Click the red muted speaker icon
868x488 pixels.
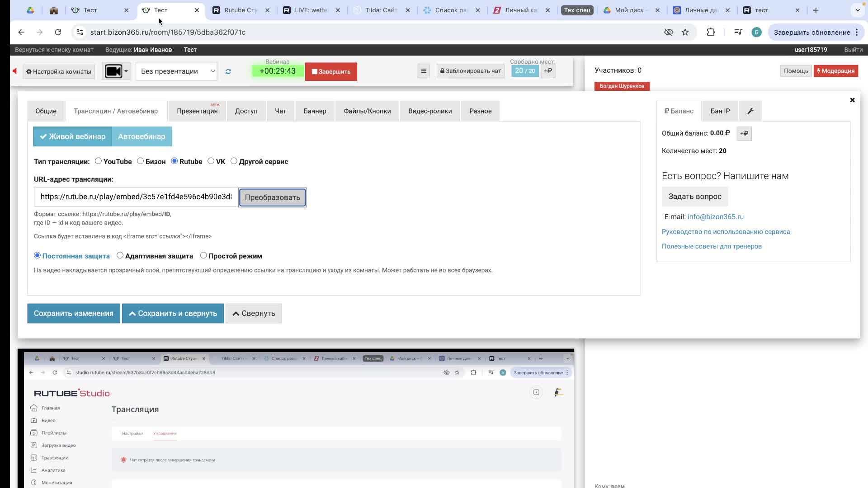[x=14, y=71]
